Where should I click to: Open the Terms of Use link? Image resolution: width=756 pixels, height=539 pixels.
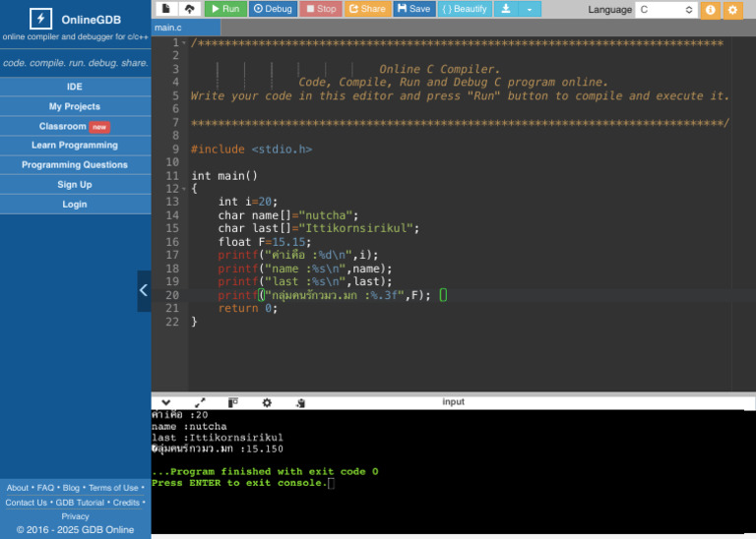click(113, 488)
